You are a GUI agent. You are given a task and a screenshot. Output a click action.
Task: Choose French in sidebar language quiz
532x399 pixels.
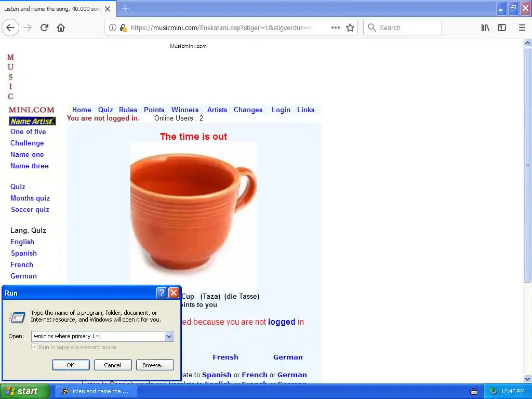22,264
